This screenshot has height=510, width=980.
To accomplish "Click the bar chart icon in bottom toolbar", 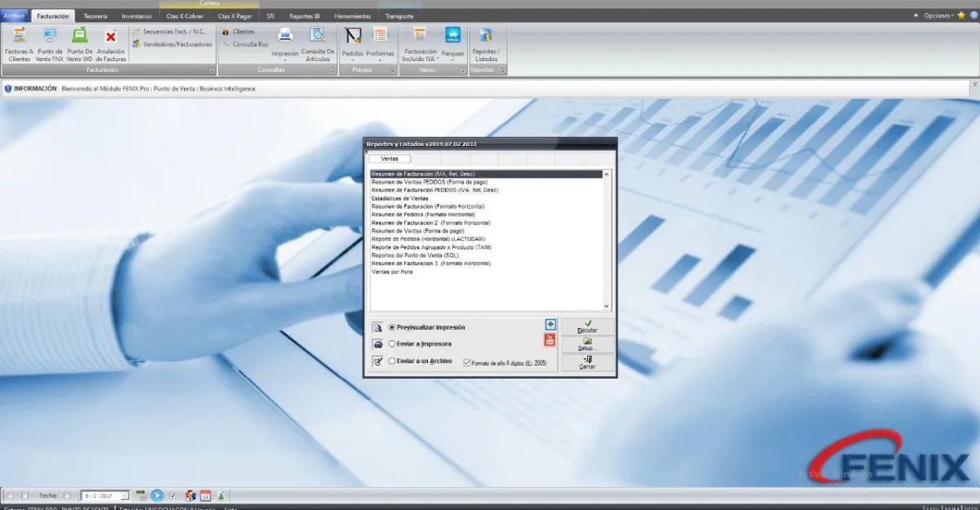I will pyautogui.click(x=221, y=495).
